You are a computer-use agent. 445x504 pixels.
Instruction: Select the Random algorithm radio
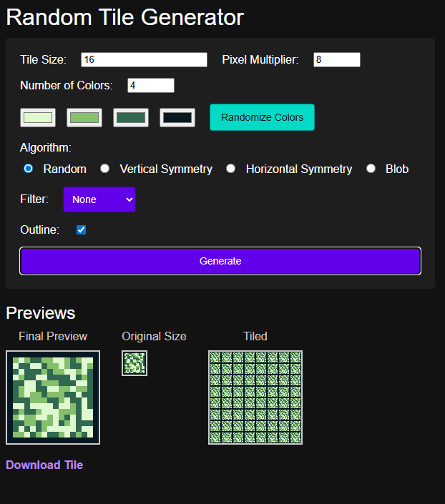(x=29, y=169)
